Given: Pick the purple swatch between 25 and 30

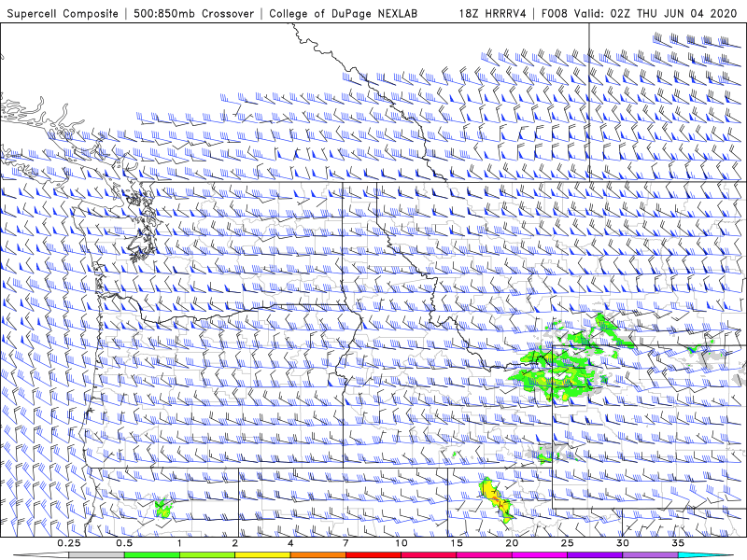Looking at the screenshot, I should point(595,555).
